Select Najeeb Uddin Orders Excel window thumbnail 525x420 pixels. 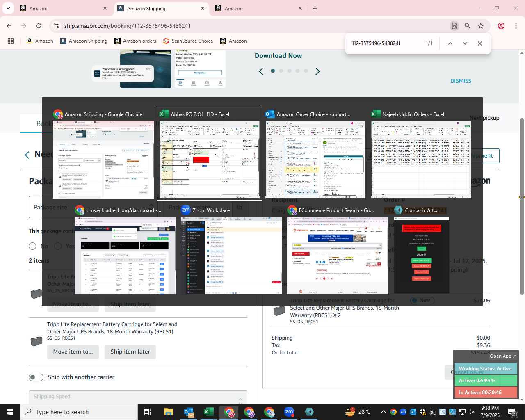[421, 154]
